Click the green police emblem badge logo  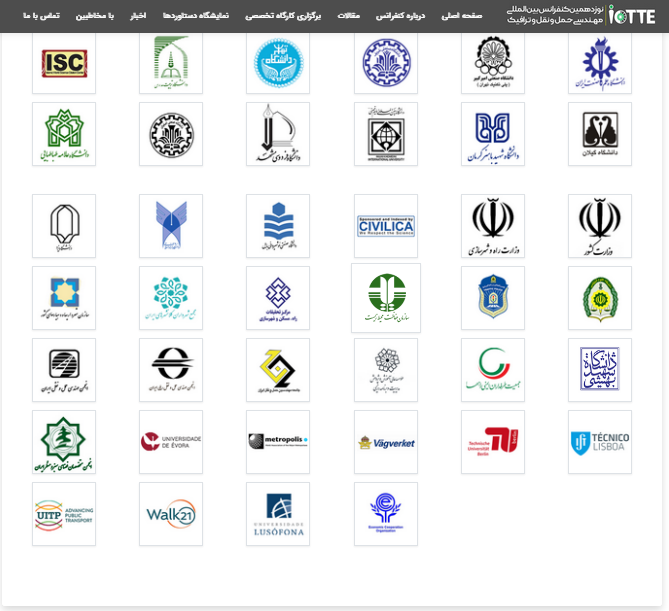coord(600,298)
